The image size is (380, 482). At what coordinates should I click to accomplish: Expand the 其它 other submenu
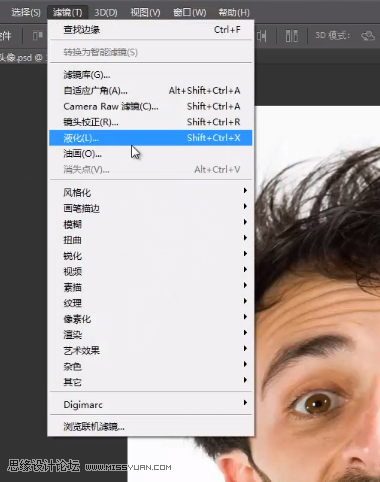[x=151, y=382]
